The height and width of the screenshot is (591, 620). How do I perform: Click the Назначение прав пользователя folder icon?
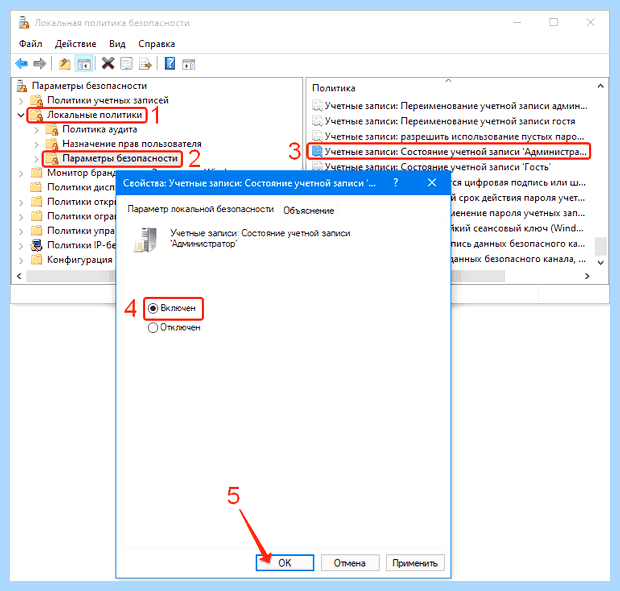pos(51,144)
